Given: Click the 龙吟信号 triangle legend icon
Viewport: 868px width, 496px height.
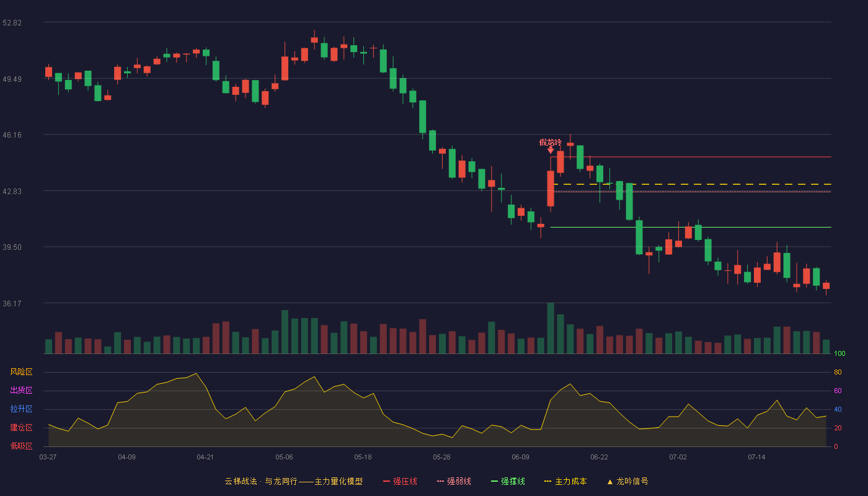Looking at the screenshot, I should [x=610, y=482].
